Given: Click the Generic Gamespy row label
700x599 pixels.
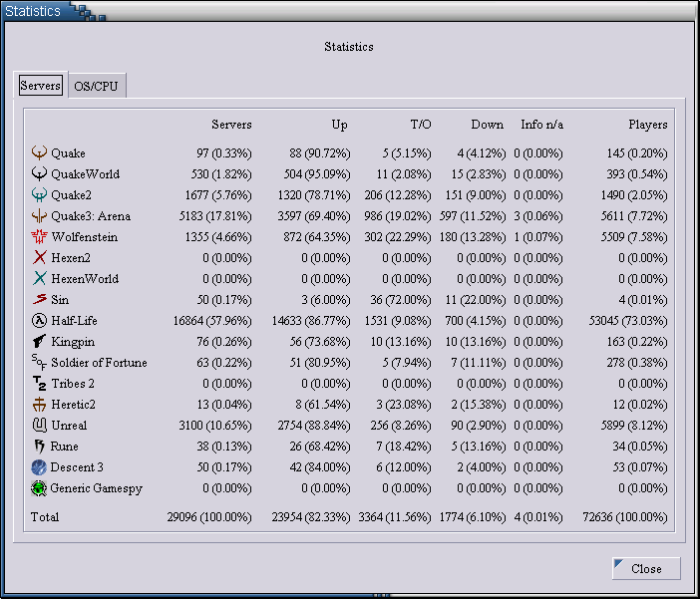Looking at the screenshot, I should [97, 488].
